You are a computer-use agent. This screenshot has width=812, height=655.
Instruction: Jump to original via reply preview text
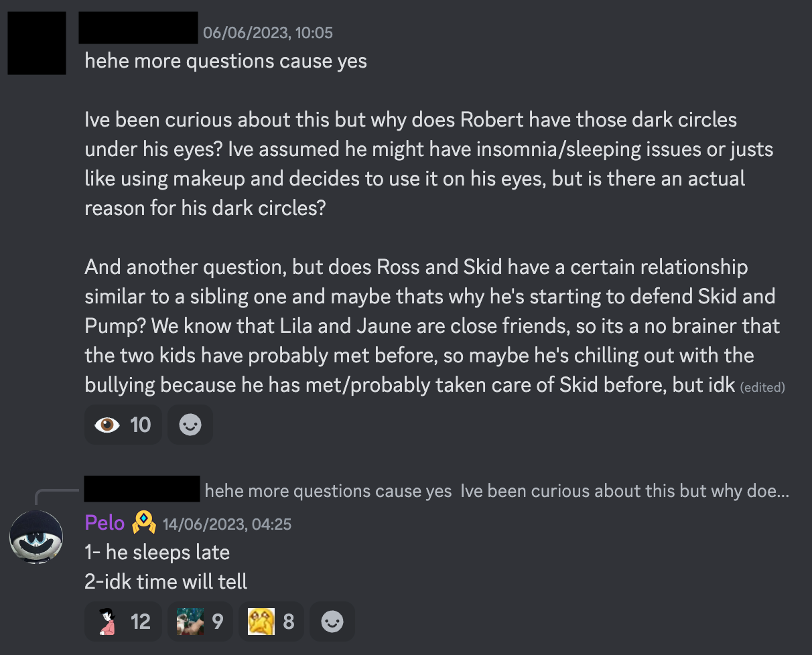(x=496, y=491)
